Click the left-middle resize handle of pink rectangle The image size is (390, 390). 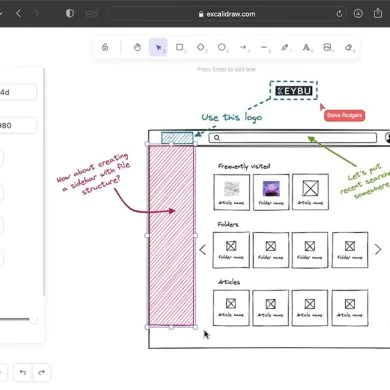point(147,236)
